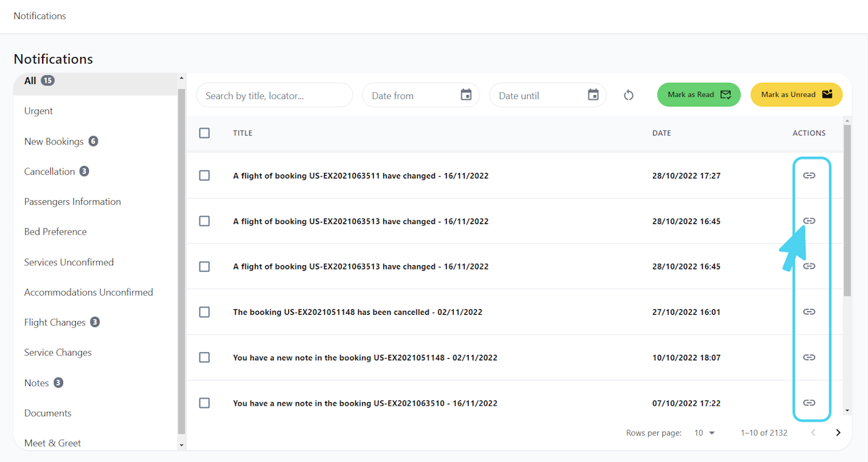Check the box for the 28/10/2022 17:27 notification
The height and width of the screenshot is (462, 868).
(x=204, y=176)
